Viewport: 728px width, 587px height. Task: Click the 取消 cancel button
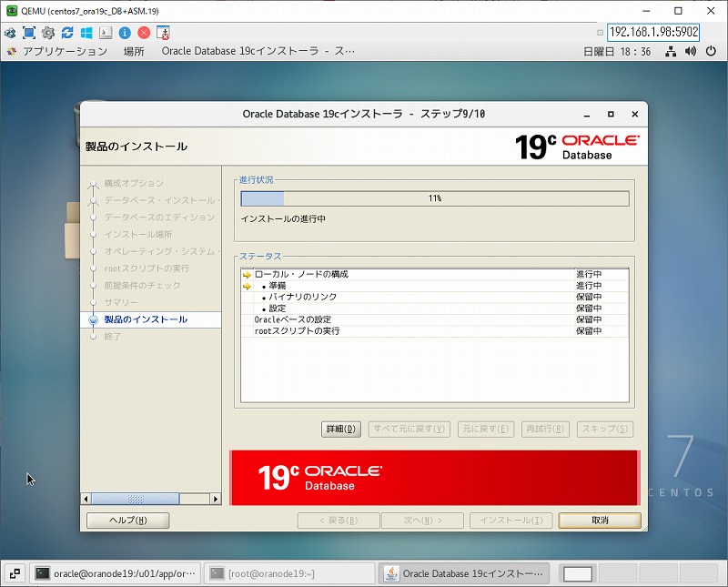point(600,521)
